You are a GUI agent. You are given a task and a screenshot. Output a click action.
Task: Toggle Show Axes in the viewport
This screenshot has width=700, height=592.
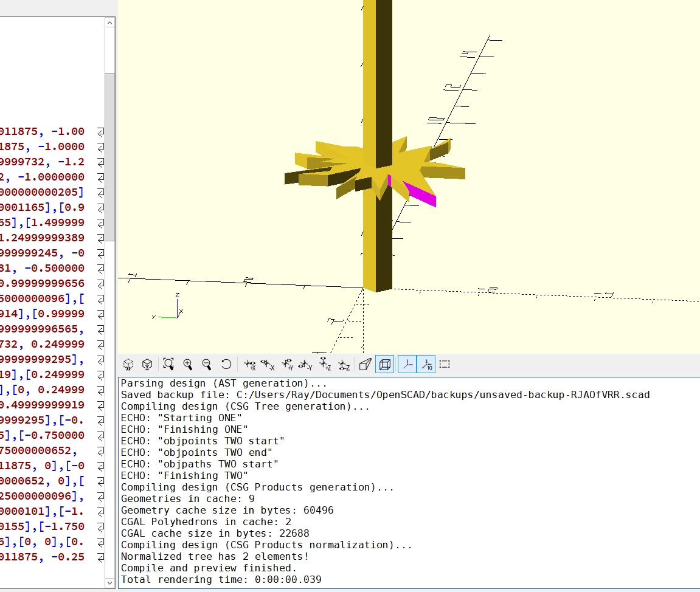tap(407, 365)
